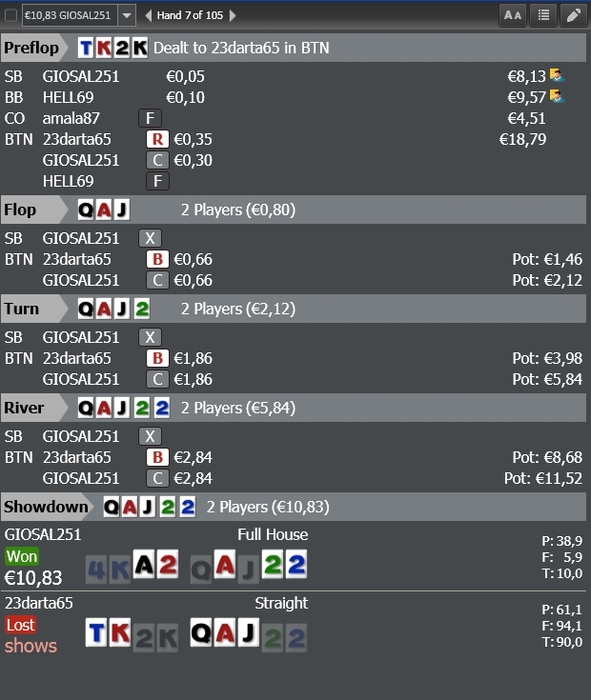The height and width of the screenshot is (700, 591).
Task: Click the B bet badge for €2,84
Action: point(158,458)
